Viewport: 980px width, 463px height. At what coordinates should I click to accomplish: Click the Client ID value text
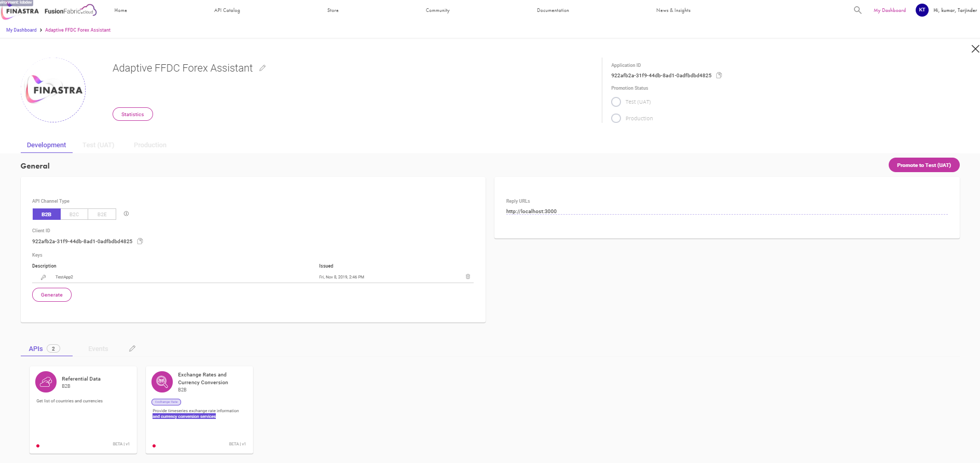[82, 241]
